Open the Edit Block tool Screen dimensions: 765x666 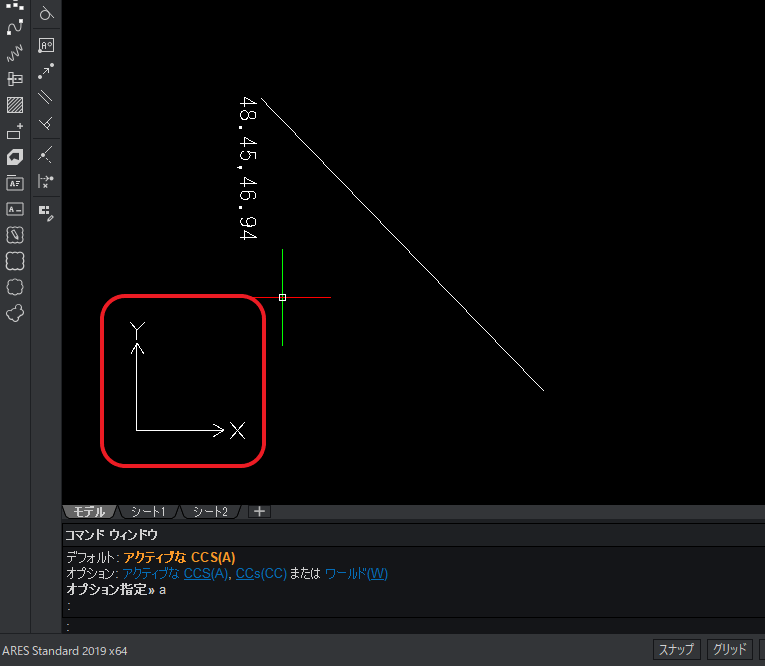tap(46, 212)
